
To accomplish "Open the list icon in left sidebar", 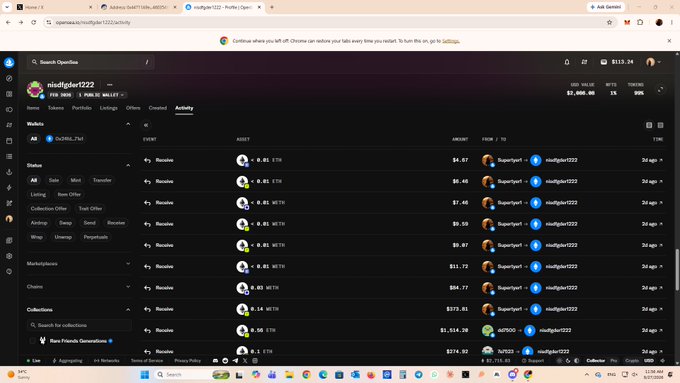I will 9,156.
